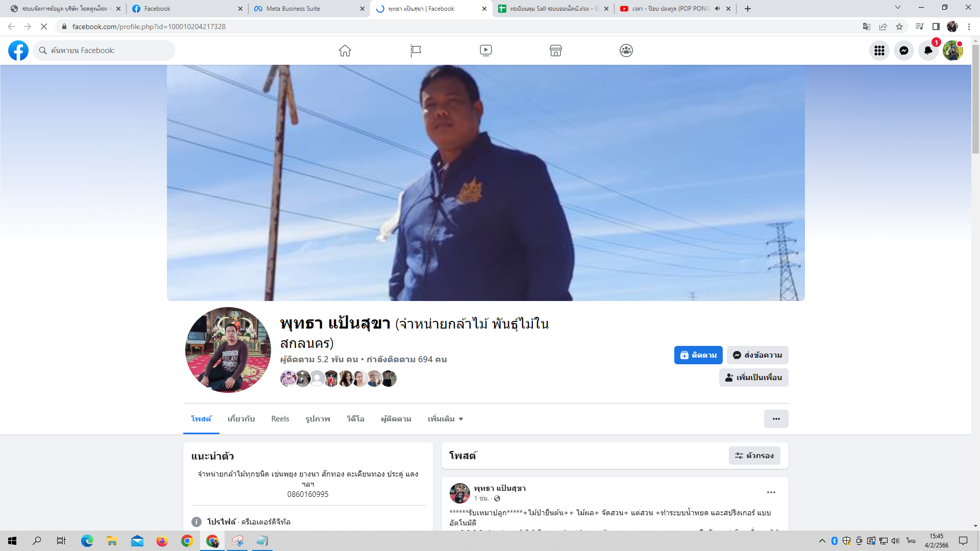Open notifications bell icon
This screenshot has width=980, height=551.
pos(928,51)
